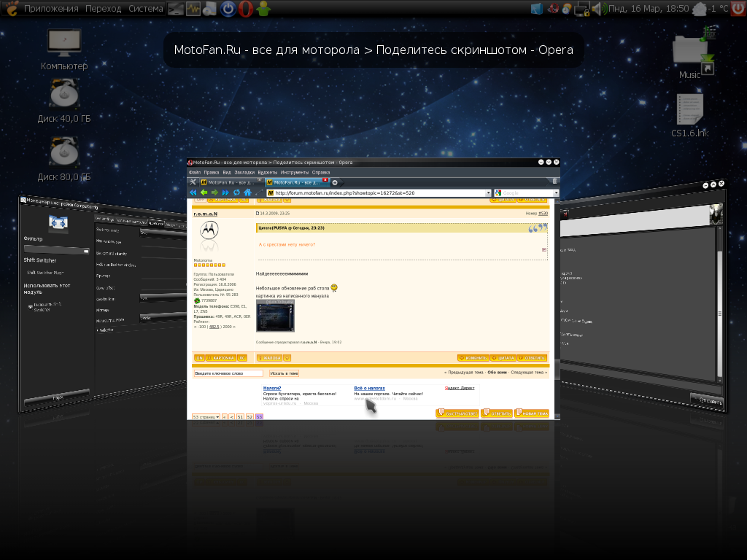The width and height of the screenshot is (747, 560).
Task: Open the green messenger buddy launcher
Action: pyautogui.click(x=263, y=9)
